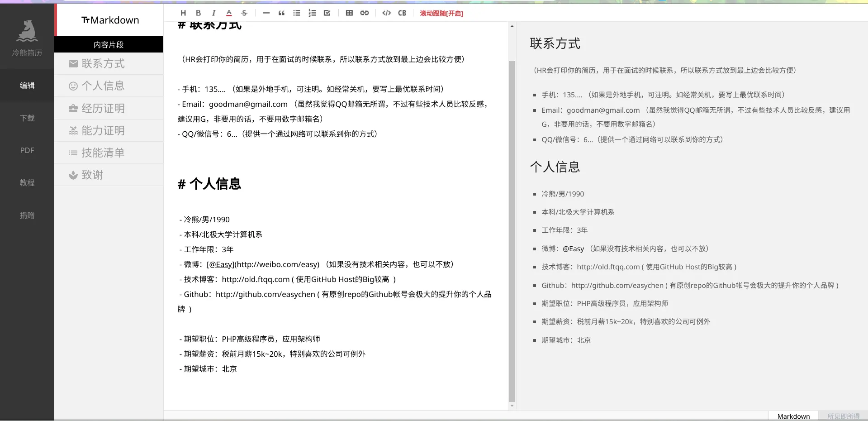
Task: Insert an unordered bullet list
Action: 297,13
